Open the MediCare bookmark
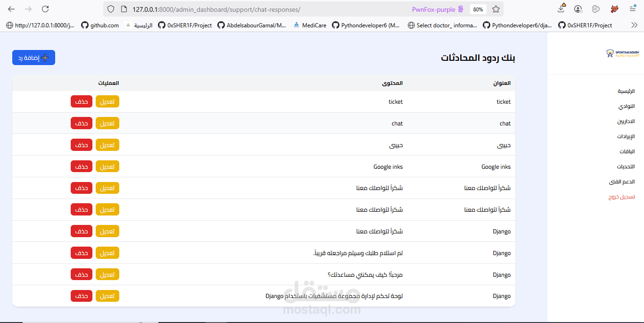This screenshot has width=644, height=323. (310, 25)
